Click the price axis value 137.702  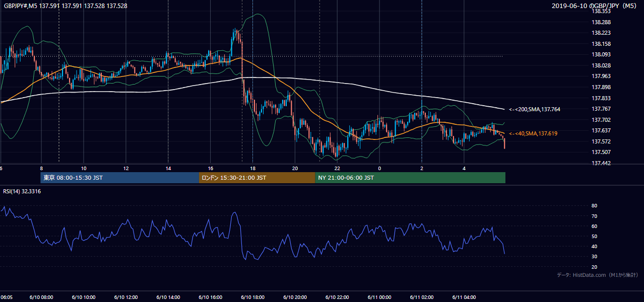click(601, 120)
